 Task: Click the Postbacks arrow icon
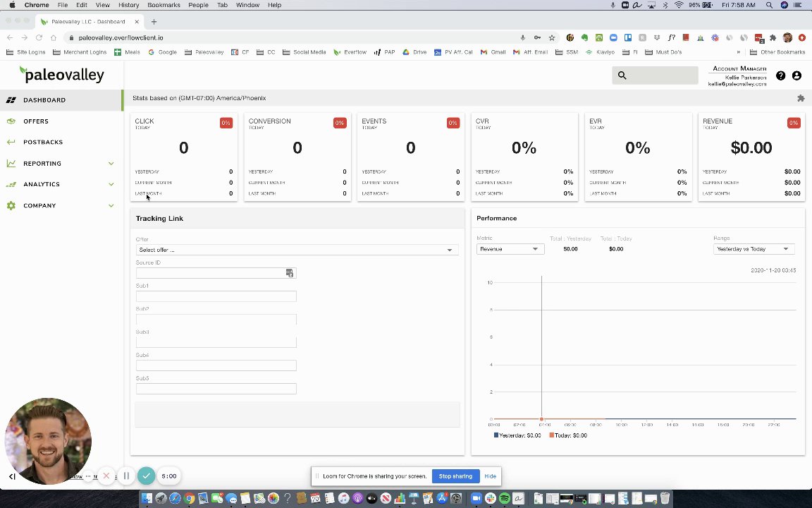point(11,142)
